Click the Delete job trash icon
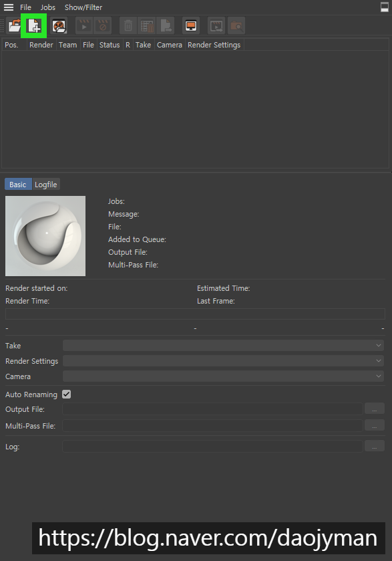 click(x=128, y=26)
